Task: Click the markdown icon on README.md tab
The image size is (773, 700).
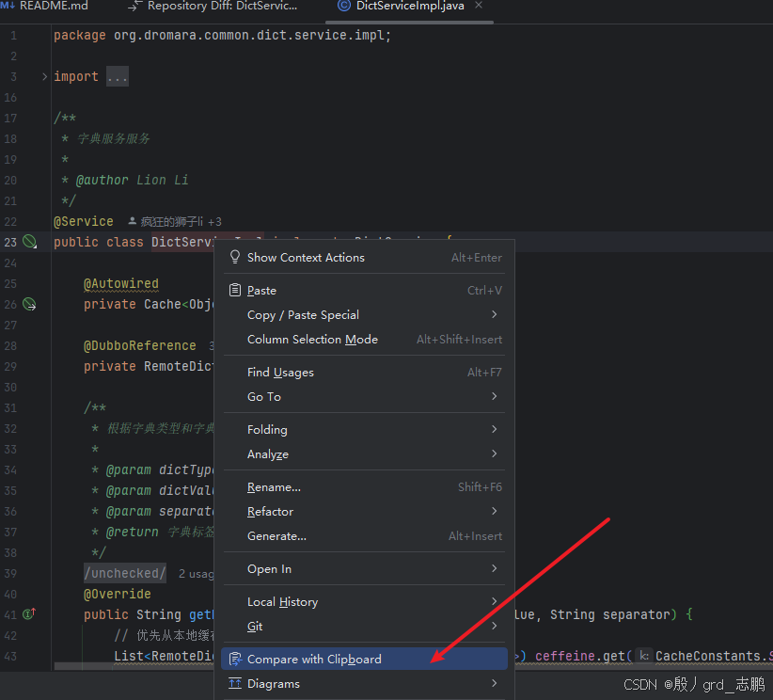Action: click(x=8, y=6)
